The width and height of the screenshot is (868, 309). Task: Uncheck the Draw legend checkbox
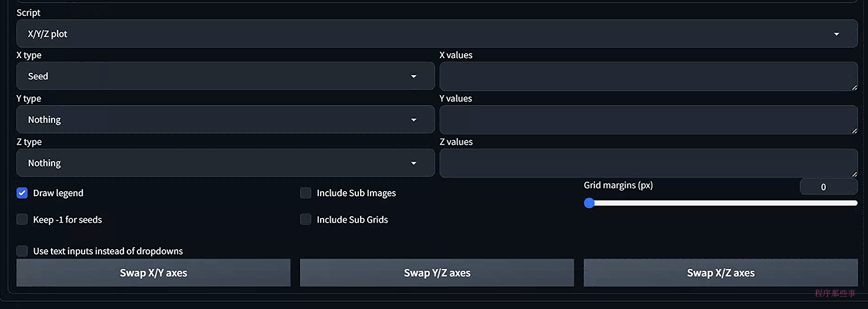pyautogui.click(x=22, y=193)
